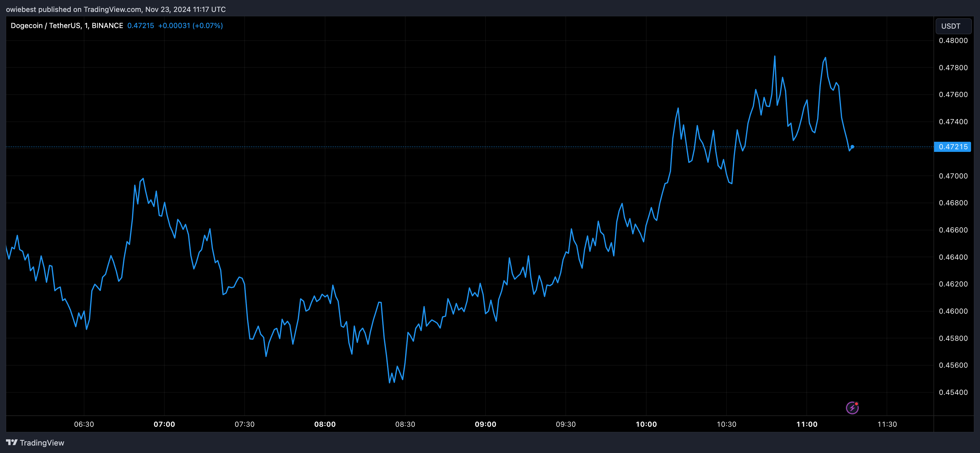
Task: Click the lightning bolt flash icon
Action: point(852,408)
